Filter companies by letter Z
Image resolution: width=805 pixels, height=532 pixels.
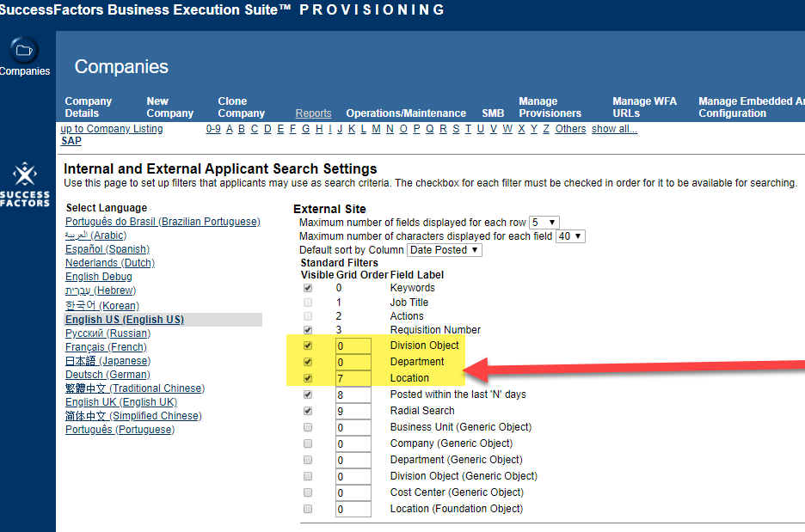(546, 129)
